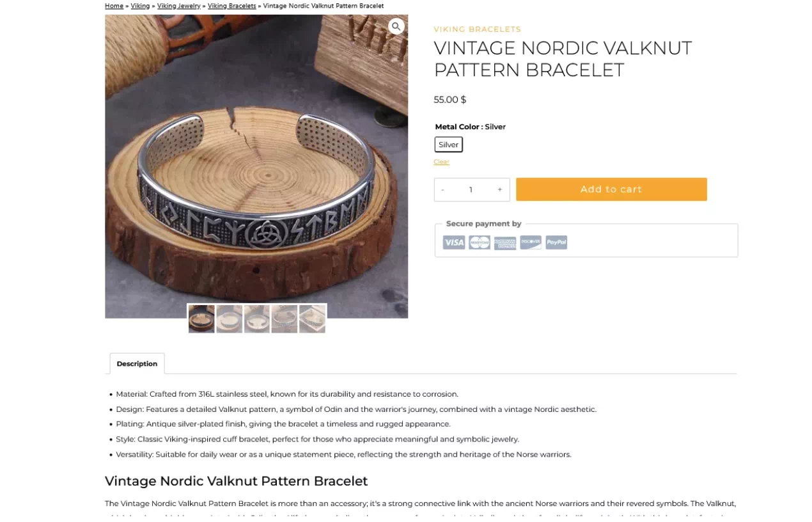Viewport: 812px width, 522px height.
Task: Open the VIKING BRACELETS category link
Action: [477, 29]
